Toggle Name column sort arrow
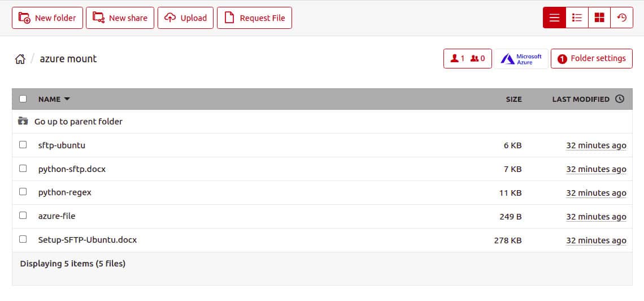This screenshot has height=301, width=644. click(67, 99)
